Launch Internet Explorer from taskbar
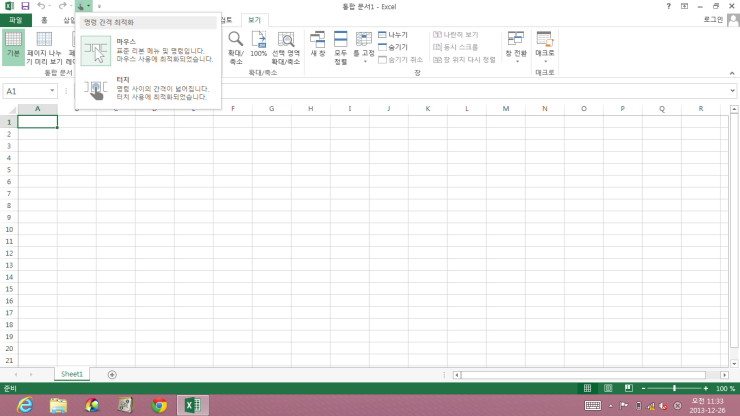The width and height of the screenshot is (740, 416). [25, 405]
